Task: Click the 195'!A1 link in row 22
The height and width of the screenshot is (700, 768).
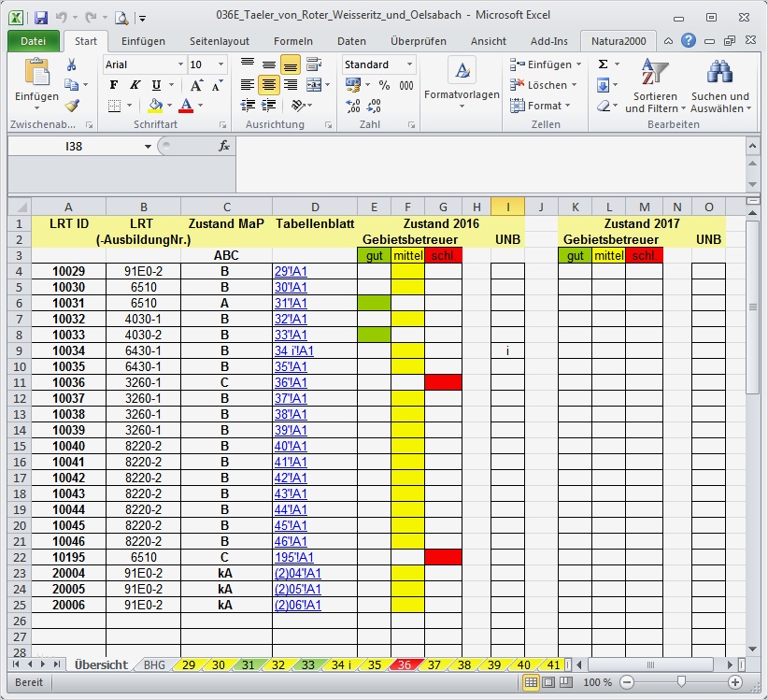Action: [x=293, y=558]
